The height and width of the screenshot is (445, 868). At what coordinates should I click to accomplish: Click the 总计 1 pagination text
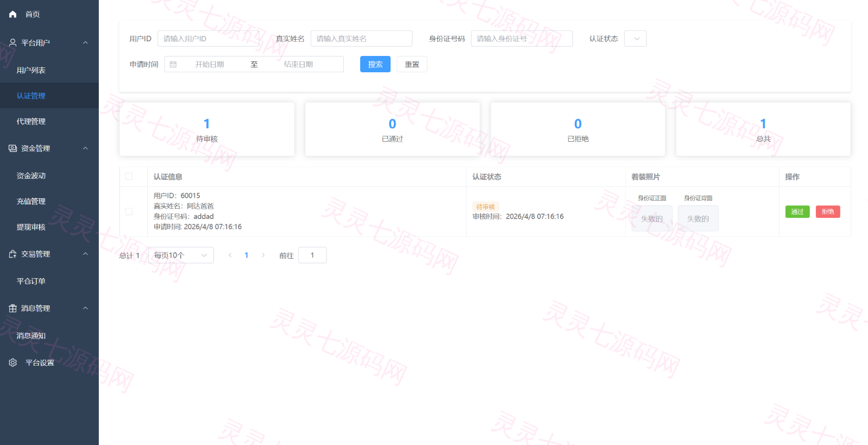129,255
